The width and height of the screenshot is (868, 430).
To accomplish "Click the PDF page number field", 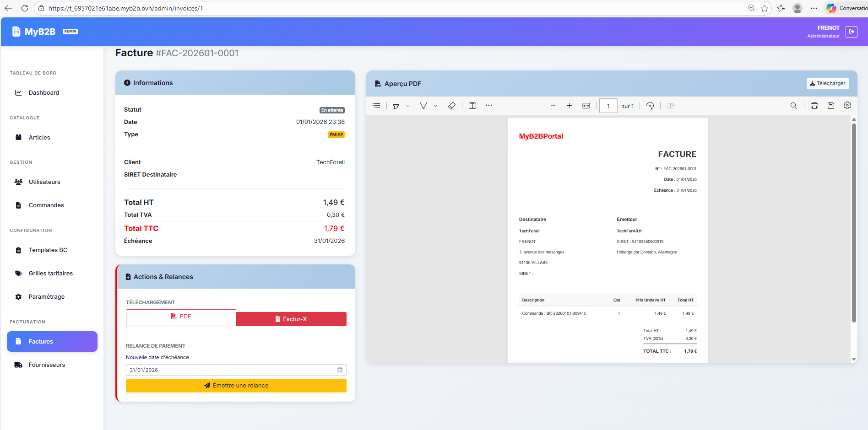I will click(608, 106).
